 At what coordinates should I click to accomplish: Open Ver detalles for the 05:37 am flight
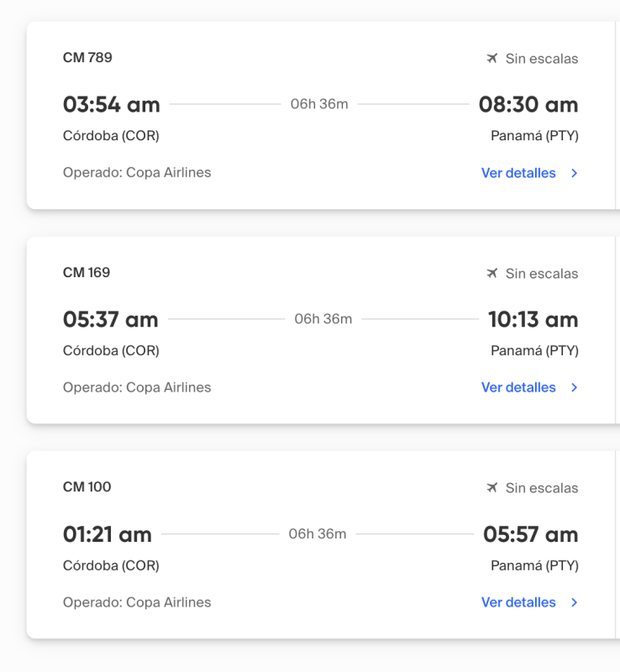click(518, 387)
